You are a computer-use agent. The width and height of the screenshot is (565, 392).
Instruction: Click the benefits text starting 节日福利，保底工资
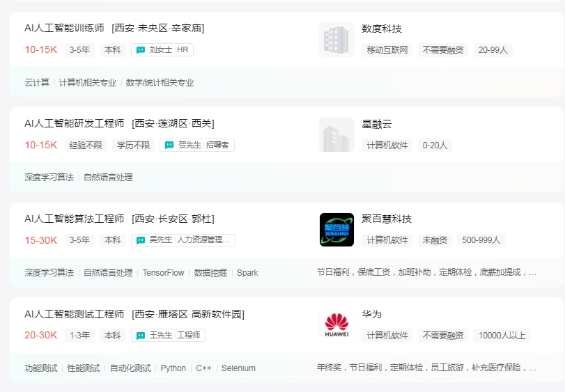[426, 272]
